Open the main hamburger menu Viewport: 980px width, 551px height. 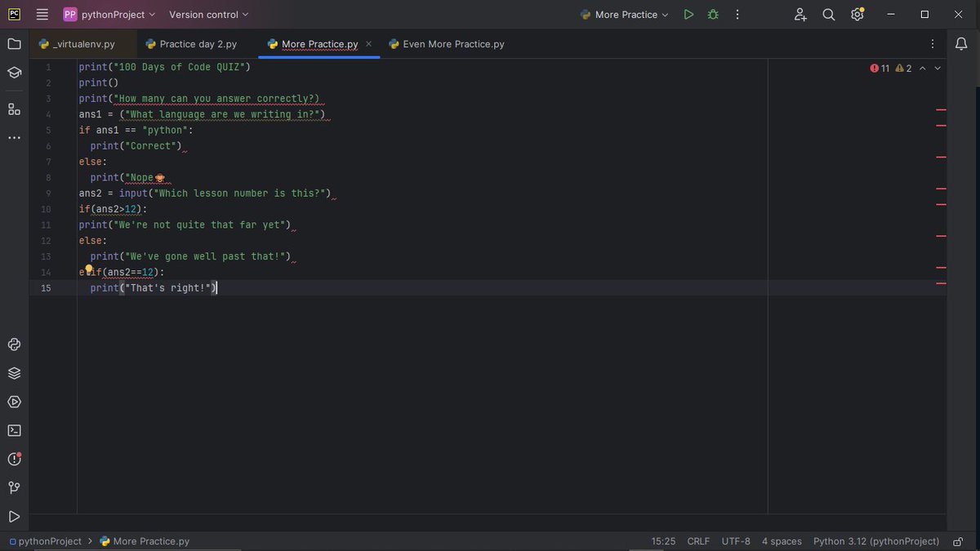(42, 15)
